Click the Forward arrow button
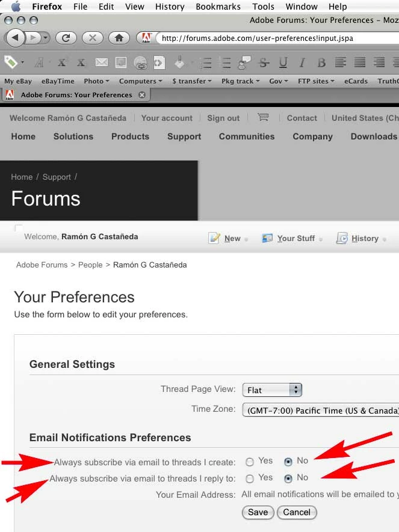This screenshot has height=532, width=399. [34, 38]
